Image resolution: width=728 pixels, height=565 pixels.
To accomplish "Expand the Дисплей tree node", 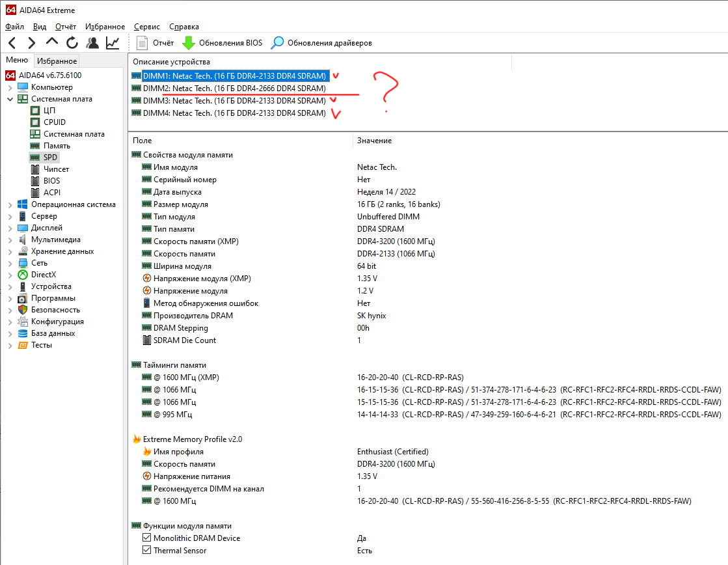I will [x=10, y=228].
